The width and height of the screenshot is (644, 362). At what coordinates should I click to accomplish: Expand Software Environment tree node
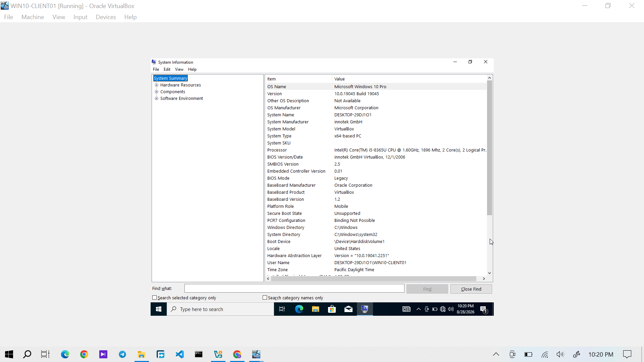click(x=156, y=99)
